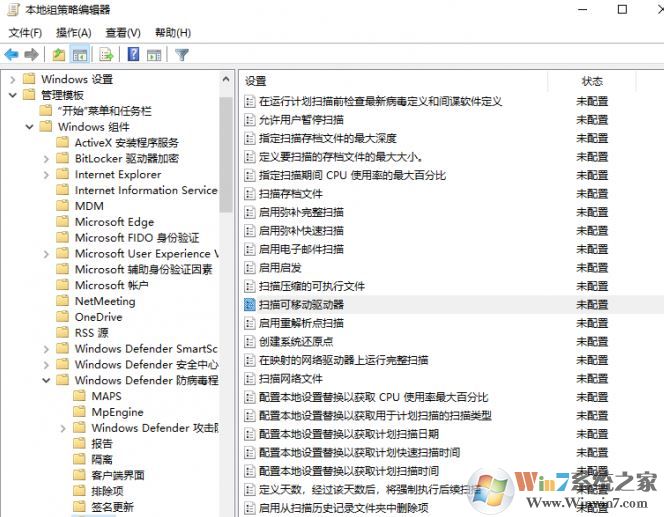Collapse the 管理模板 tree node

[x=13, y=95]
